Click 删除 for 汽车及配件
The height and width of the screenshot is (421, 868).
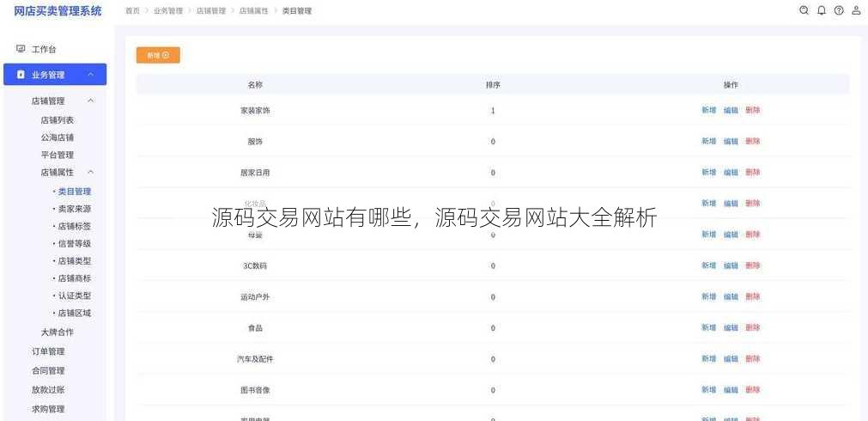coord(753,359)
